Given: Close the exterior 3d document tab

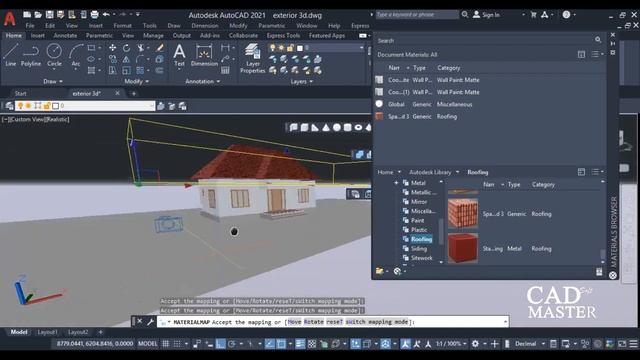Looking at the screenshot, I should [118, 93].
